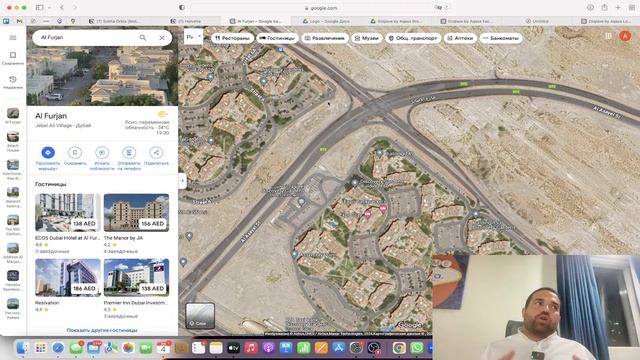Click the Send to phone icon
This screenshot has width=640, height=360.
[x=129, y=152]
